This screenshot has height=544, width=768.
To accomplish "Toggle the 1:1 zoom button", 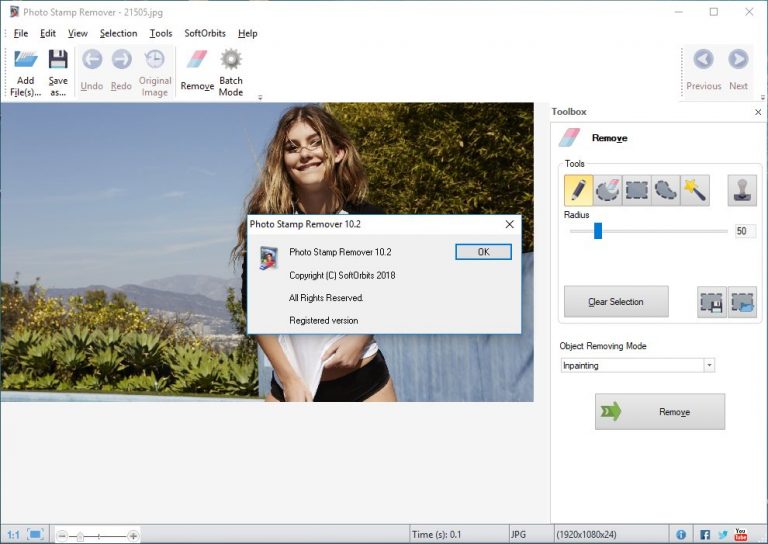I will [13, 535].
